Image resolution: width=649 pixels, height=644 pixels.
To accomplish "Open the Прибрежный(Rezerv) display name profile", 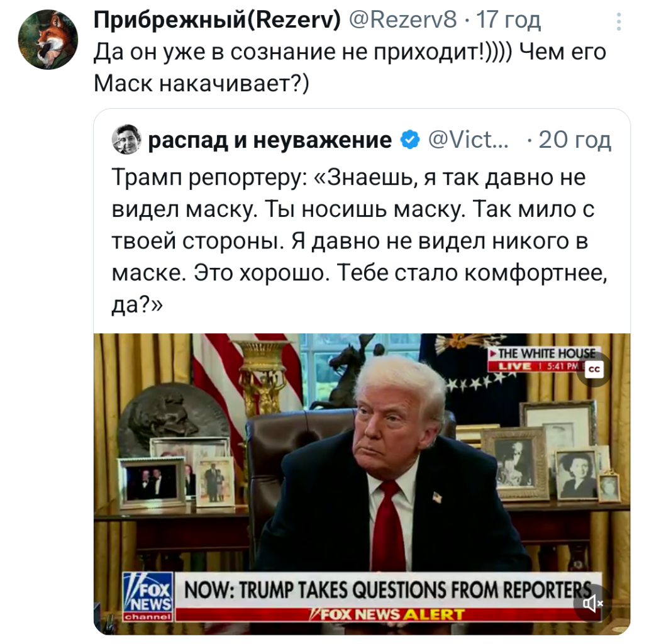I will [218, 19].
